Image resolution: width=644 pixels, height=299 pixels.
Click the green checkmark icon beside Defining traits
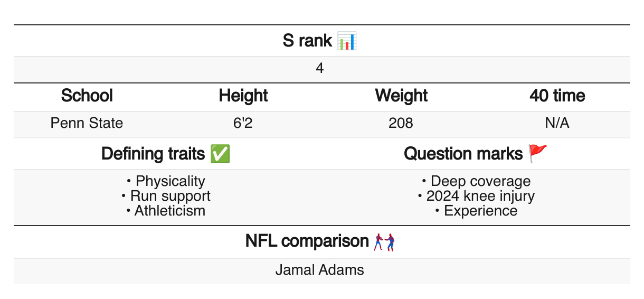pyautogui.click(x=220, y=154)
